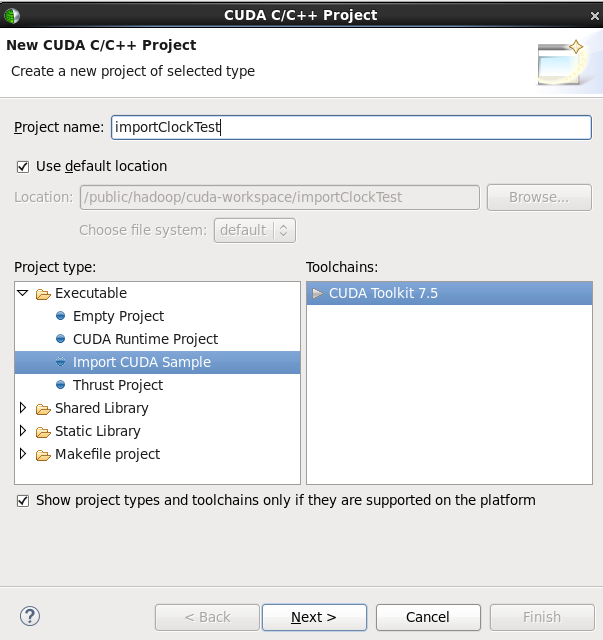Toggle Show project types only if supported checkbox
The height and width of the screenshot is (640, 603).
click(23, 501)
